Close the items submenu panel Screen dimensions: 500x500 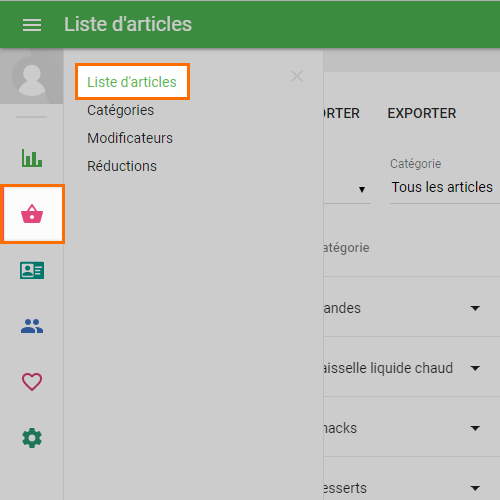tap(297, 76)
